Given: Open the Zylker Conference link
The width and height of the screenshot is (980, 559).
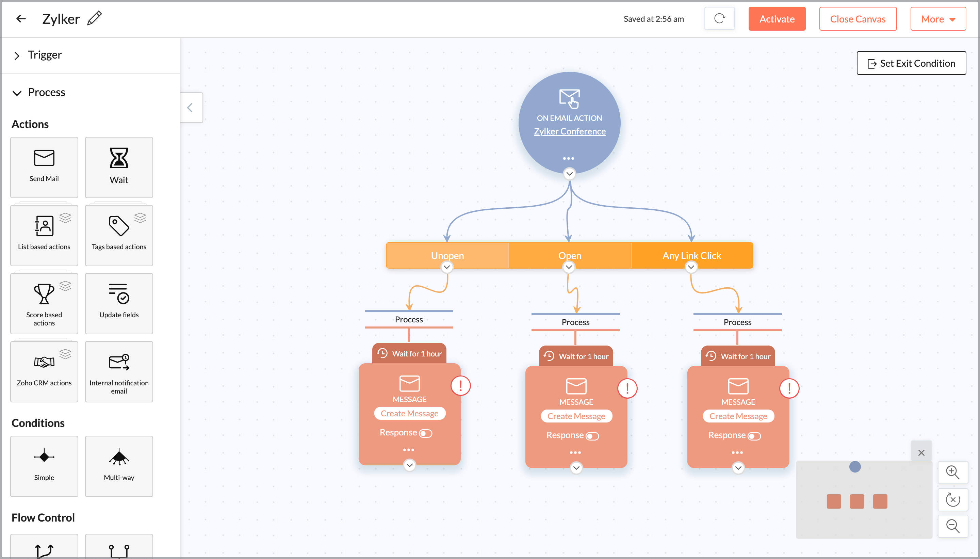Looking at the screenshot, I should click(x=569, y=131).
